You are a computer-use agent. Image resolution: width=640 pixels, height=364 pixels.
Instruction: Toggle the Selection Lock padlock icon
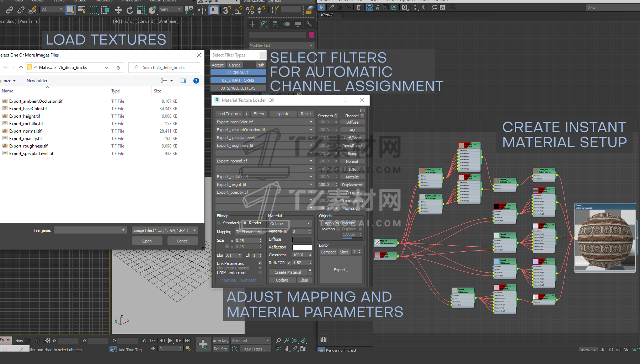(x=38, y=341)
